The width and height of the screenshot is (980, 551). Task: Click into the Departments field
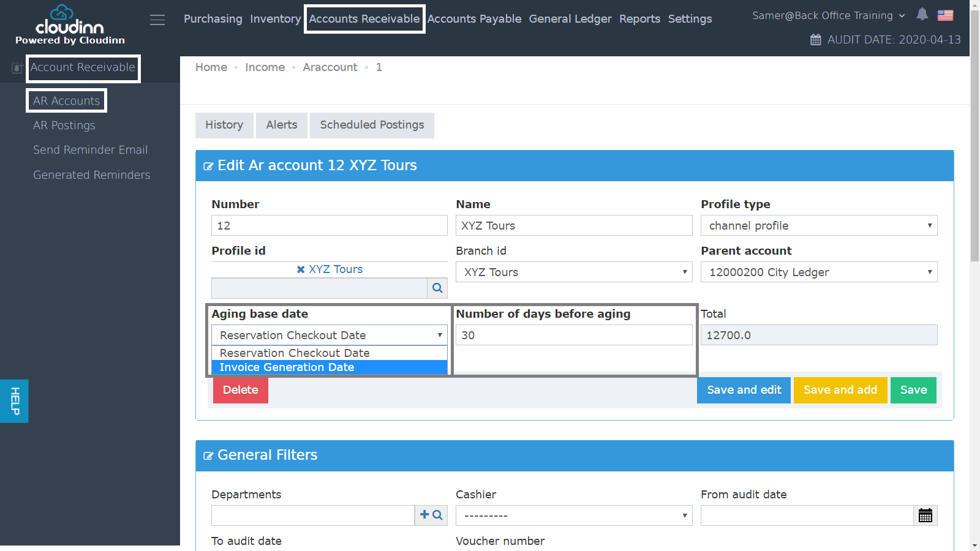(313, 515)
